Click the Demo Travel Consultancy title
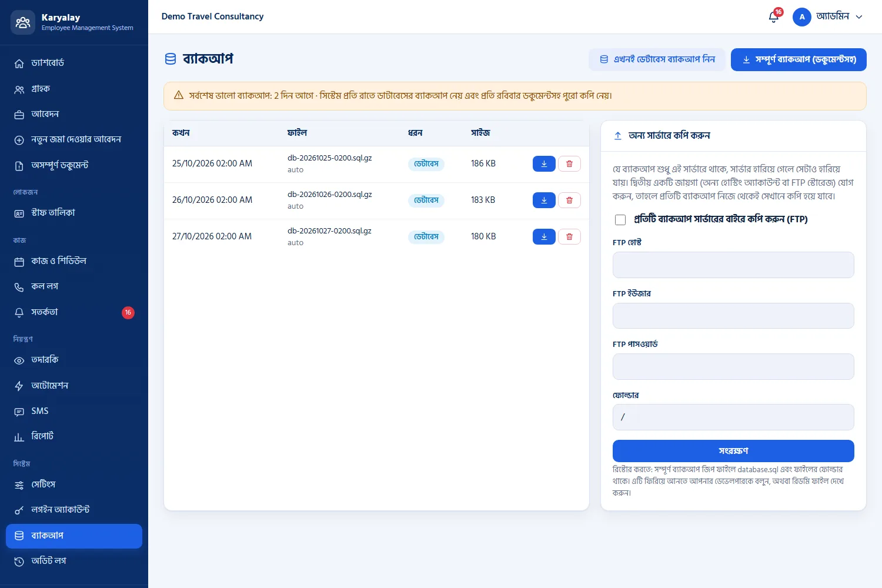The image size is (882, 588). pyautogui.click(x=212, y=16)
